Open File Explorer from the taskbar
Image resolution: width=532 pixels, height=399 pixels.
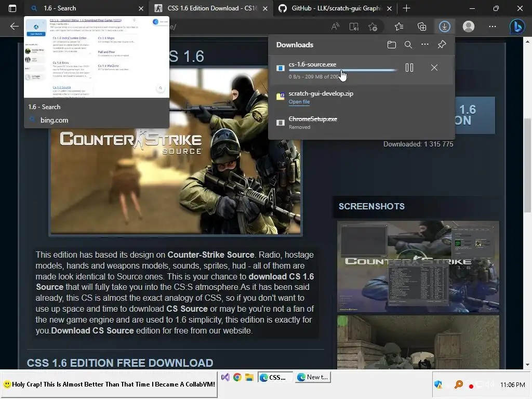(249, 377)
